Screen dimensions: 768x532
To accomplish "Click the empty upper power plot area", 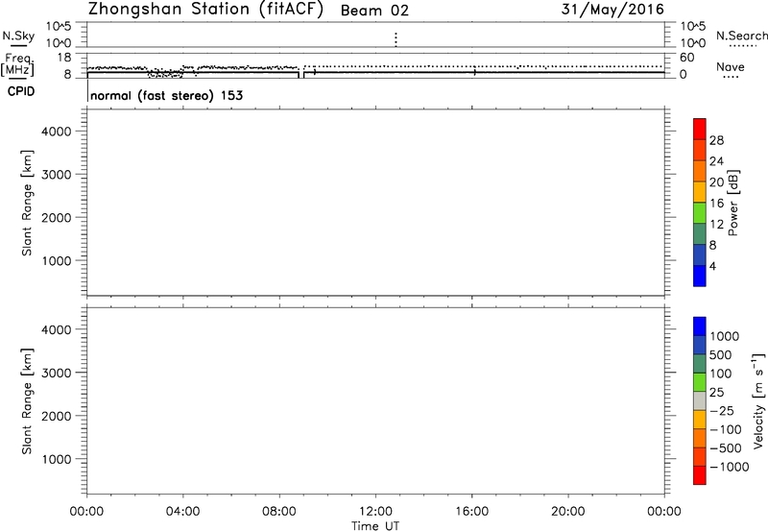I will pyautogui.click(x=375, y=203).
